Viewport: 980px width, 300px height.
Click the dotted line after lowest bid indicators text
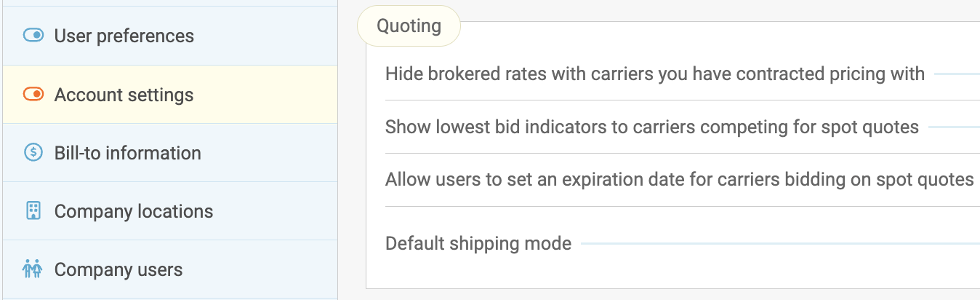point(953,127)
